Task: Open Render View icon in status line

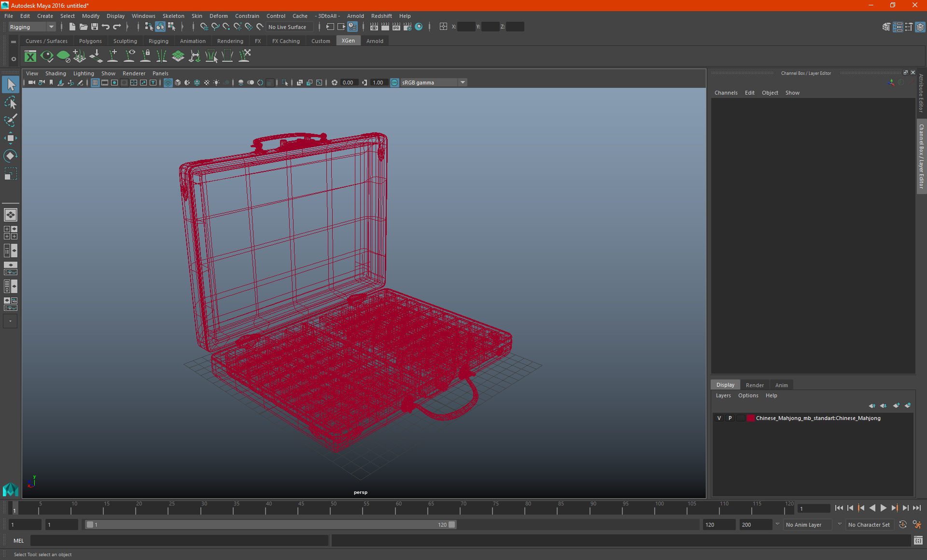Action: tap(374, 27)
